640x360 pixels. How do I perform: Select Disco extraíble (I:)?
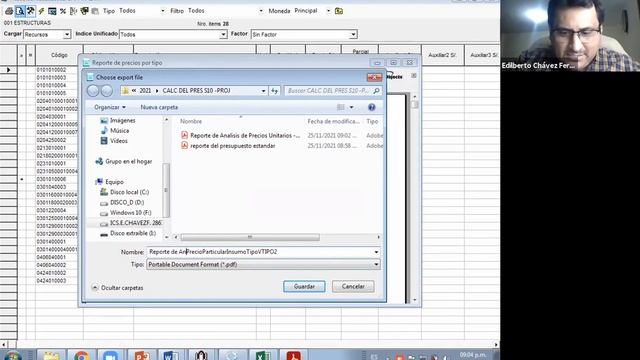(128, 233)
